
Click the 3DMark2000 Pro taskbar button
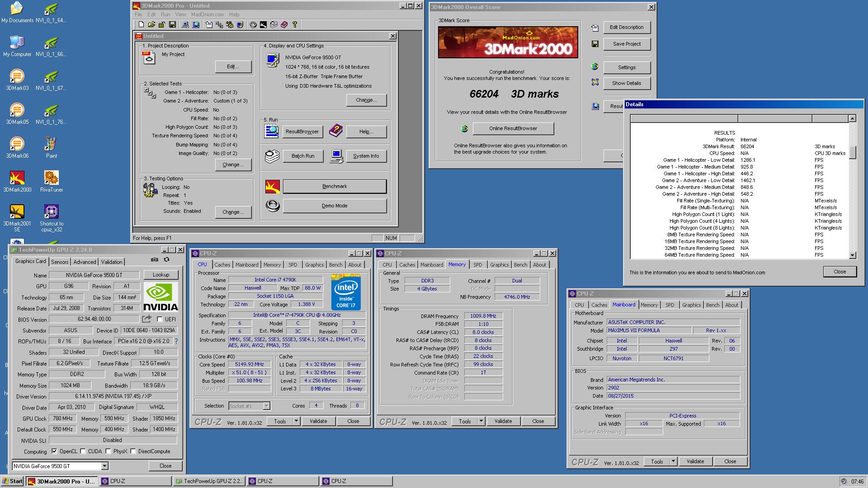pyautogui.click(x=61, y=481)
